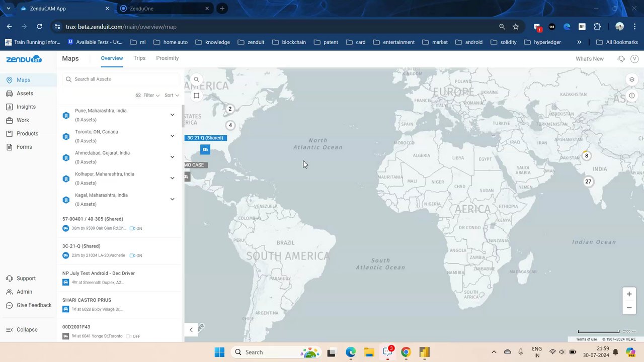Bookmark this page with the star icon
The width and height of the screenshot is (644, 362).
click(x=516, y=27)
